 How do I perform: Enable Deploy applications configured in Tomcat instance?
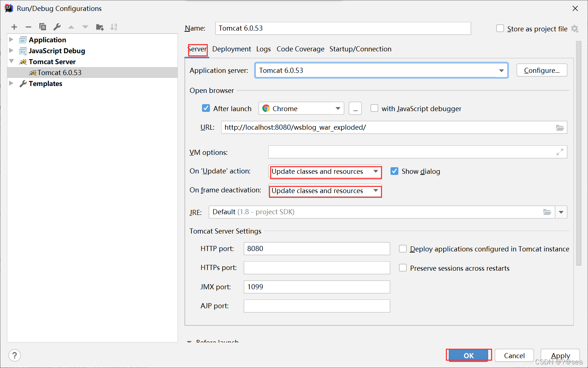[403, 249]
